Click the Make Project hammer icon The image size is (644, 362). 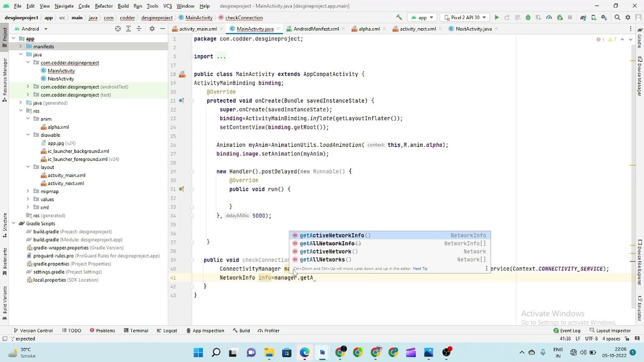[399, 18]
